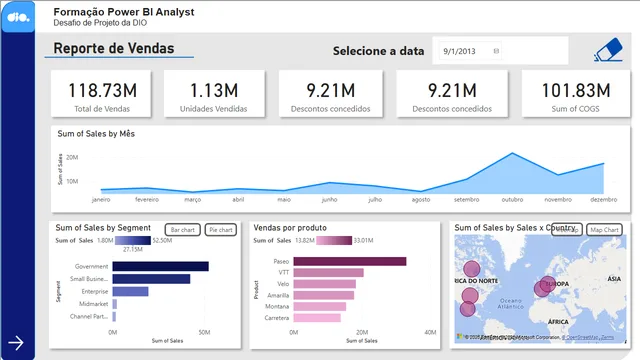Open the OpenStreetMap link on map
This screenshot has width=640, height=360.
581,338
